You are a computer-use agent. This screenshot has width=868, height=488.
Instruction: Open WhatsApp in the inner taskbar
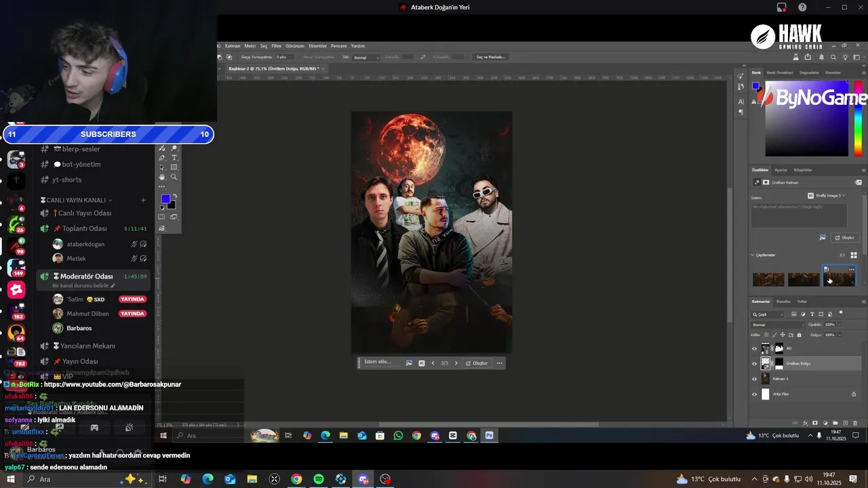pyautogui.click(x=398, y=436)
